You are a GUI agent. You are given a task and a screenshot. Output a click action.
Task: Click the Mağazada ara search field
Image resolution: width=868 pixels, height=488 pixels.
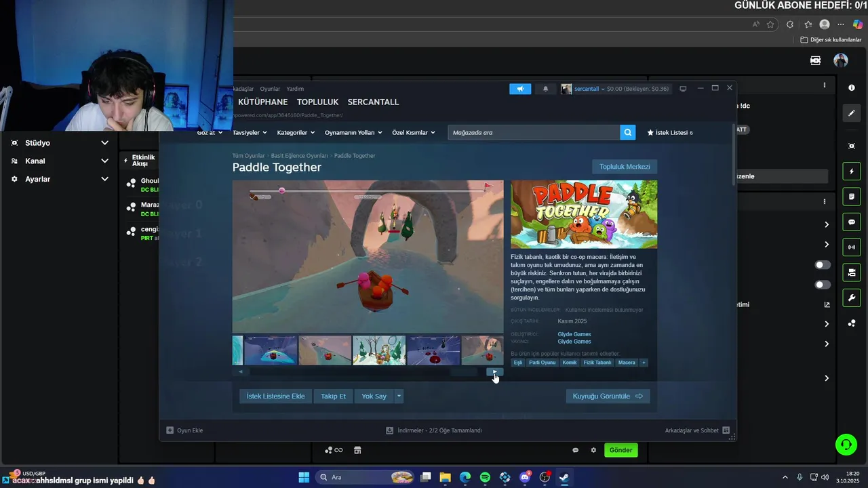pyautogui.click(x=534, y=132)
